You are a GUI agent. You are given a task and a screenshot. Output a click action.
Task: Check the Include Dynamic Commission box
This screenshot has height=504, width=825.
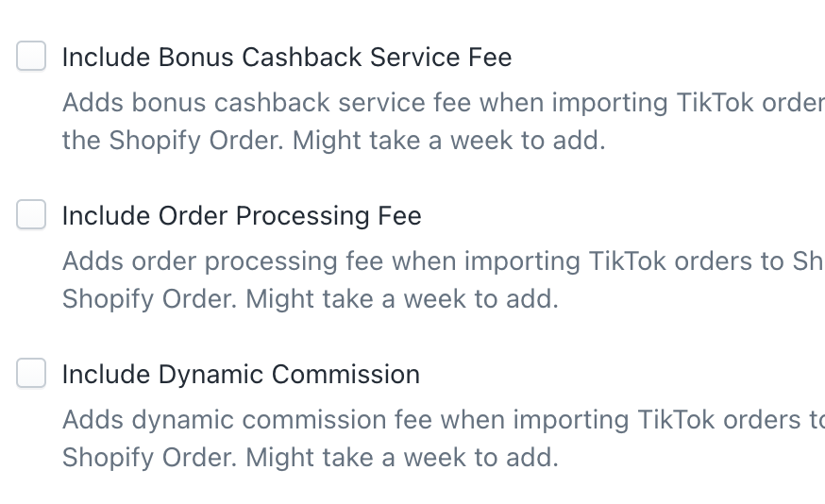click(x=31, y=373)
